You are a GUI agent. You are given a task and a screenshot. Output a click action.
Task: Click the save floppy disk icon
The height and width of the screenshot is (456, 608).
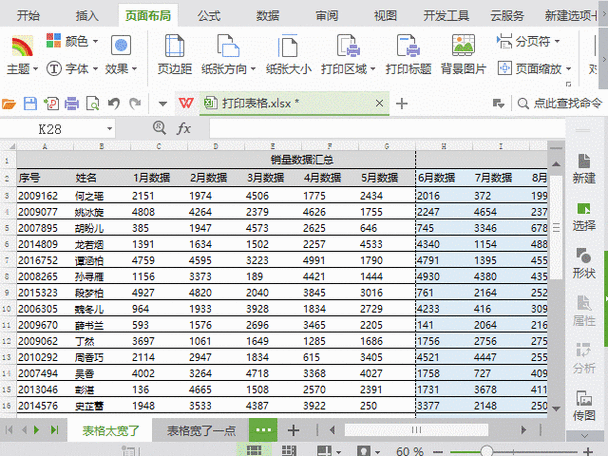pyautogui.click(x=30, y=104)
